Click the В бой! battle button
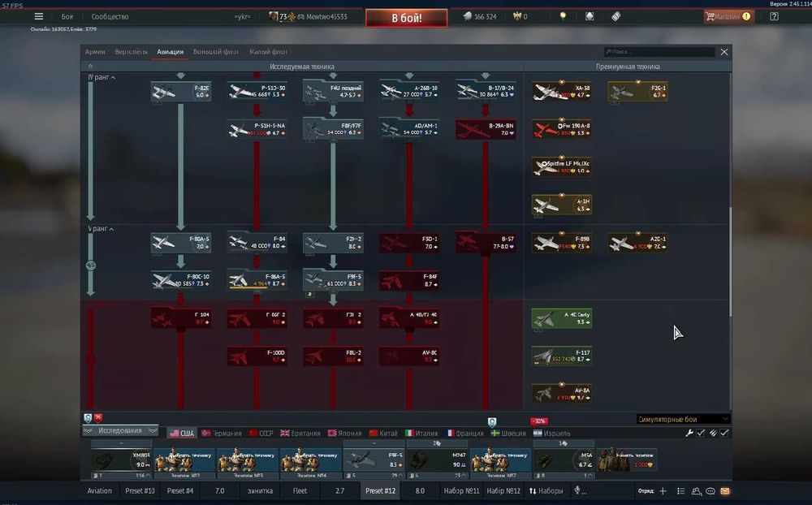Viewport: 812px width, 505px height. pyautogui.click(x=407, y=18)
